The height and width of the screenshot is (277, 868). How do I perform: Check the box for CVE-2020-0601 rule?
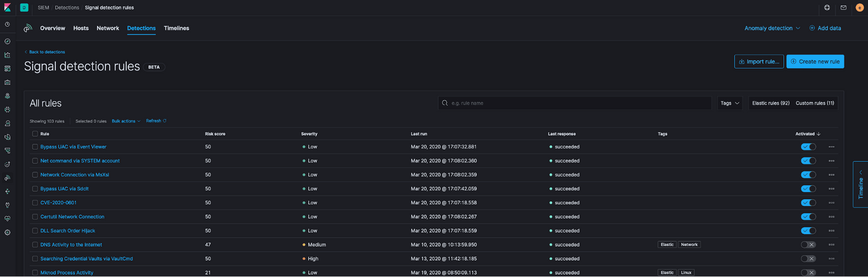click(x=35, y=203)
